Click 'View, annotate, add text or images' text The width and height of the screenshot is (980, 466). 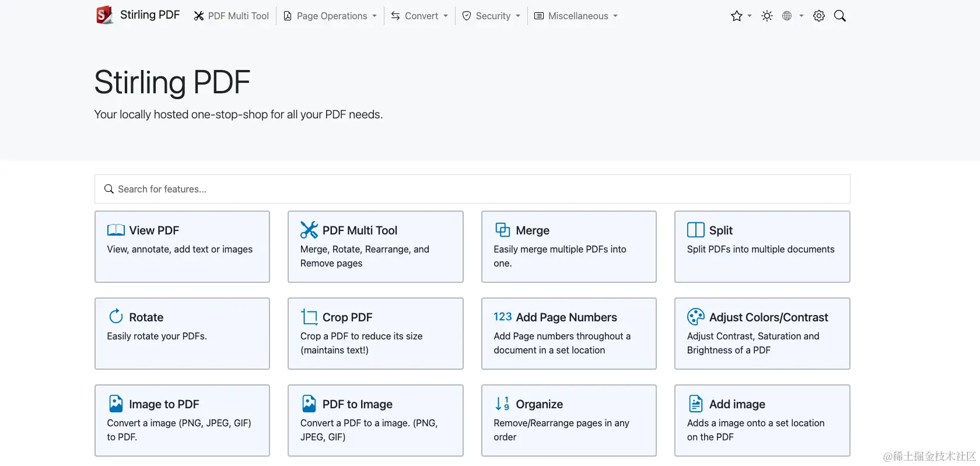tap(180, 249)
